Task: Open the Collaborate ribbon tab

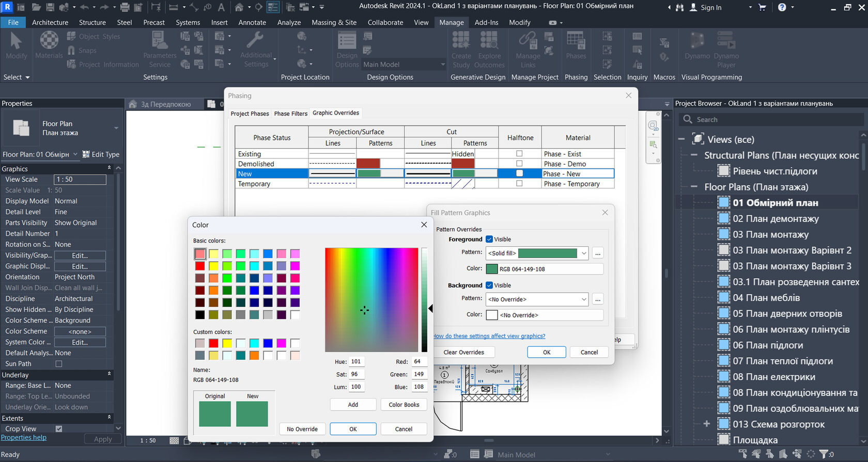Action: point(385,22)
